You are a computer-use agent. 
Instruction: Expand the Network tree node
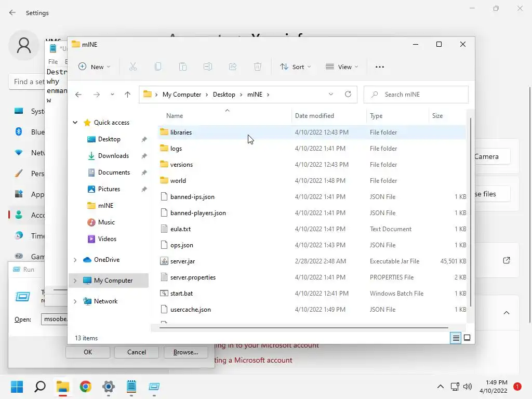[x=75, y=301]
